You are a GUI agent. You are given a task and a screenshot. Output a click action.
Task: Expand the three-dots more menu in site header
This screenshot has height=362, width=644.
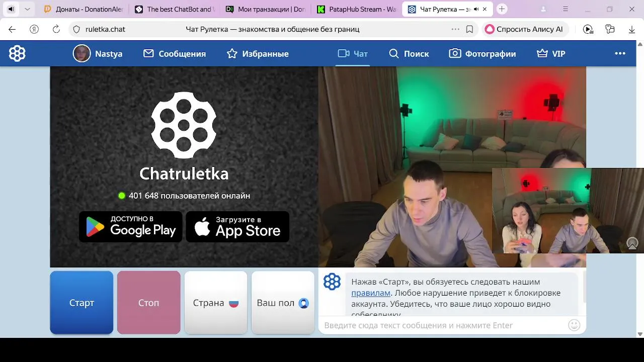click(x=620, y=53)
